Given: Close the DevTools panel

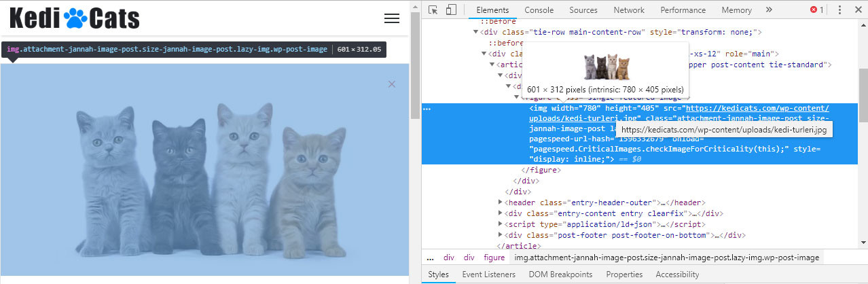Looking at the screenshot, I should tap(858, 10).
